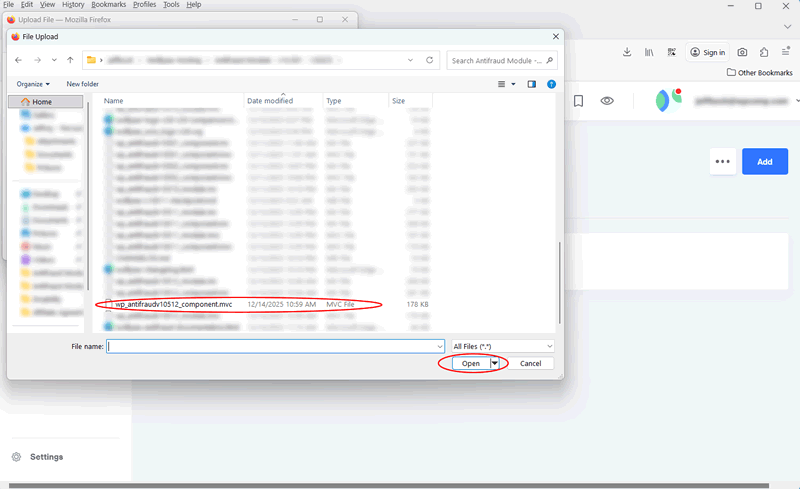Toggle the preview pane
The image size is (800, 489).
pos(532,84)
